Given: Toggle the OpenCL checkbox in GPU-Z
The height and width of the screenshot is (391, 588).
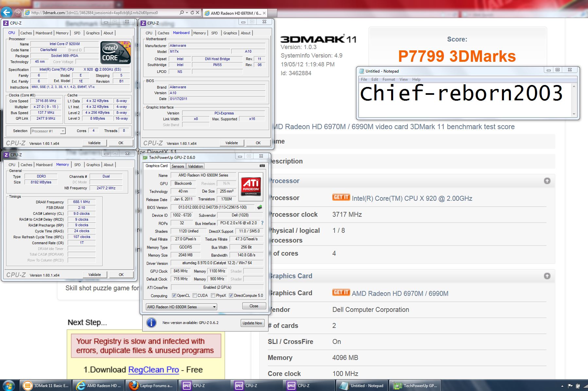Looking at the screenshot, I should click(174, 296).
